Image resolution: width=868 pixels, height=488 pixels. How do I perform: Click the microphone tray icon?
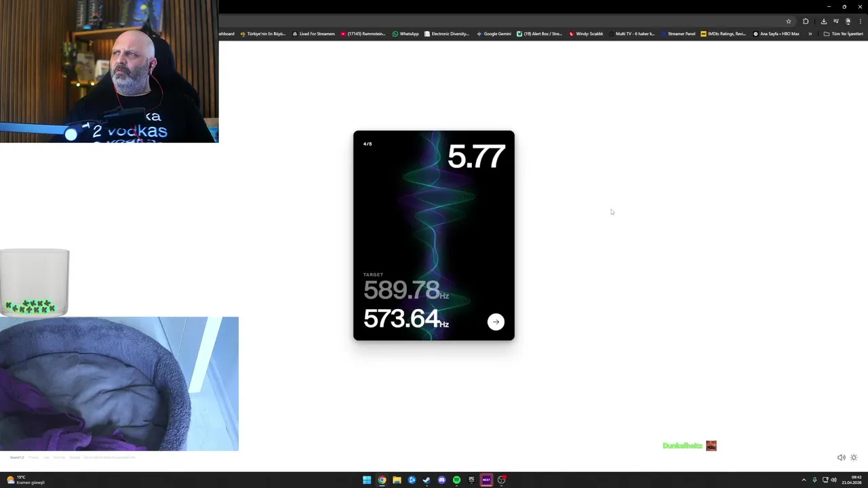[814, 480]
